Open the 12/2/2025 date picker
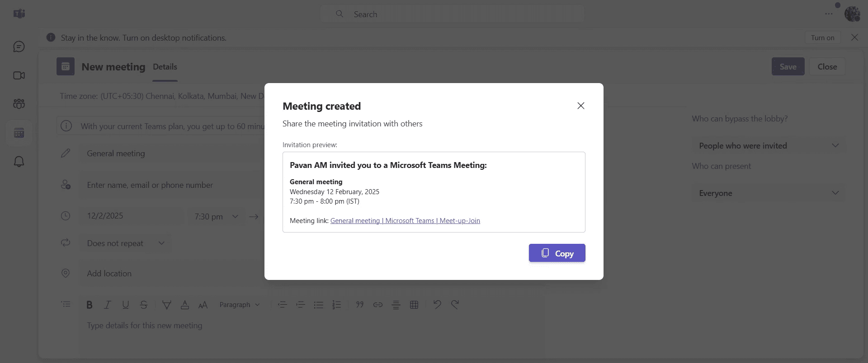 (x=131, y=216)
